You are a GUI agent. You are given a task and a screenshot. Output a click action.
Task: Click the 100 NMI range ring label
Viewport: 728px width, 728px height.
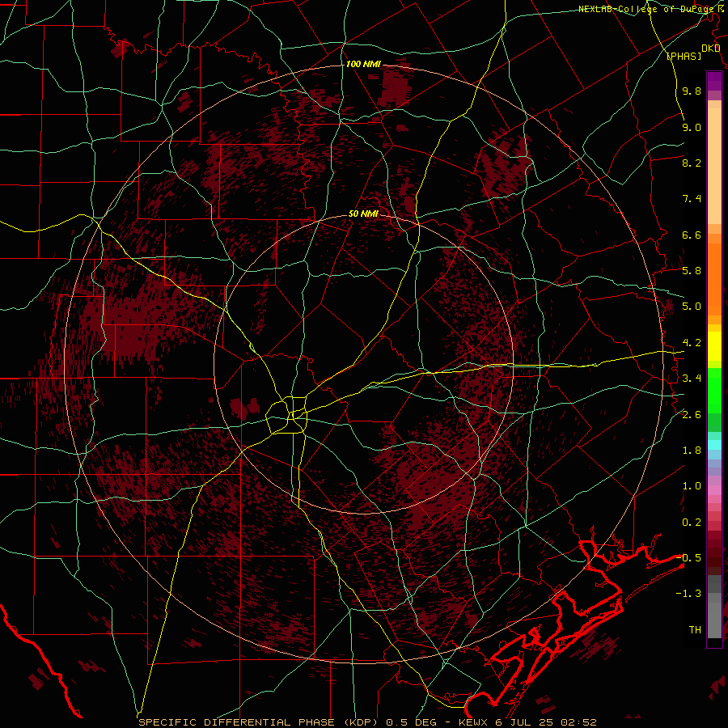[x=363, y=64]
